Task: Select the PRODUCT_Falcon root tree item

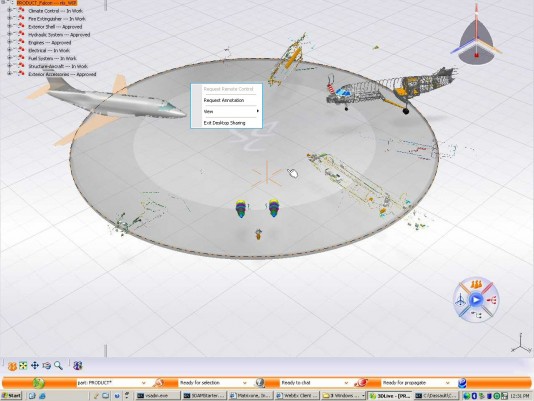Action: tap(47, 3)
